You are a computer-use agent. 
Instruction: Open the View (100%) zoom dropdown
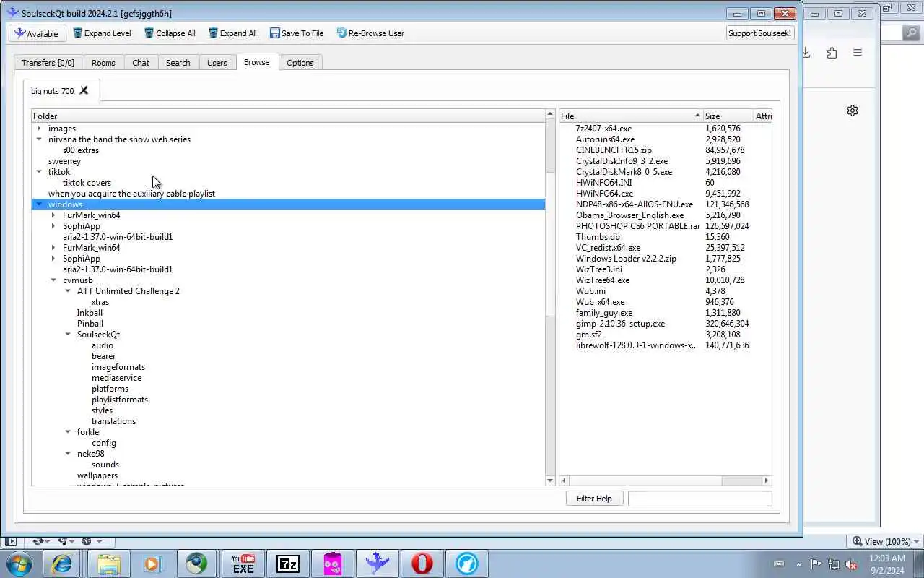[x=886, y=541]
